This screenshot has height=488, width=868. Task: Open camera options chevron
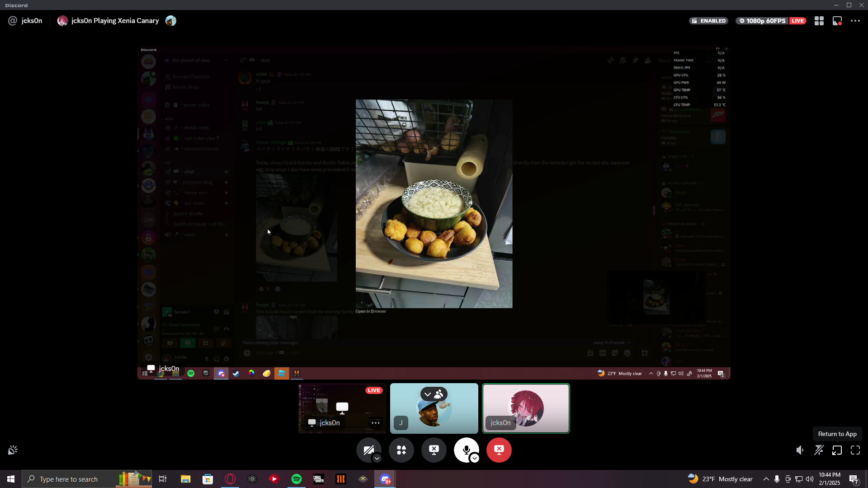click(377, 458)
